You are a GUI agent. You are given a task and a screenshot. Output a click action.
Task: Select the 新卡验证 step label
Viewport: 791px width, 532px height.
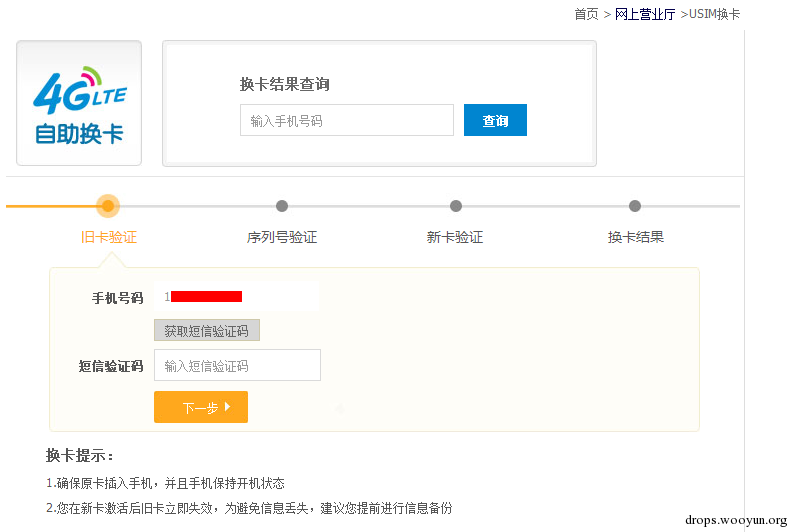click(x=455, y=237)
